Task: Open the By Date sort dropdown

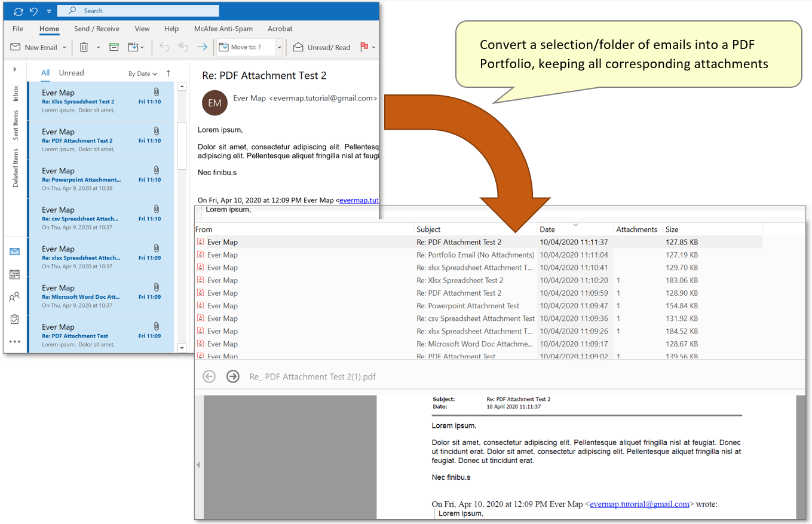Action: [x=142, y=72]
